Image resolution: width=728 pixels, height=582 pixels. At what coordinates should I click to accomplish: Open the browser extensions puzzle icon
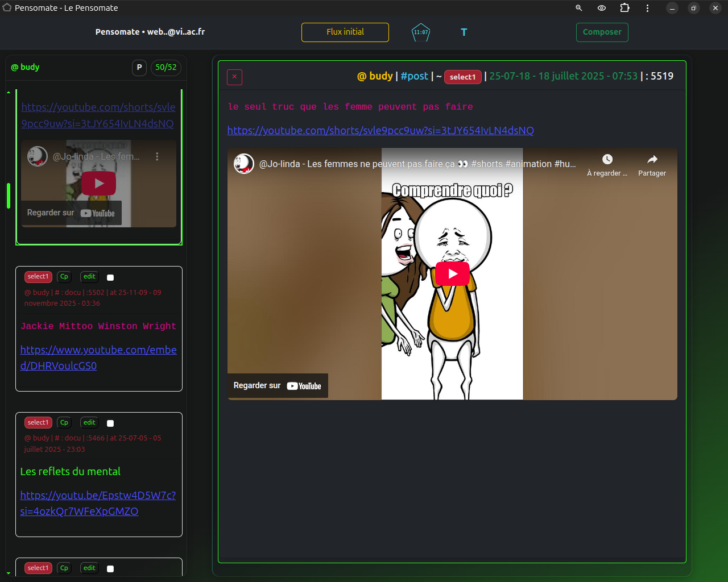624,8
